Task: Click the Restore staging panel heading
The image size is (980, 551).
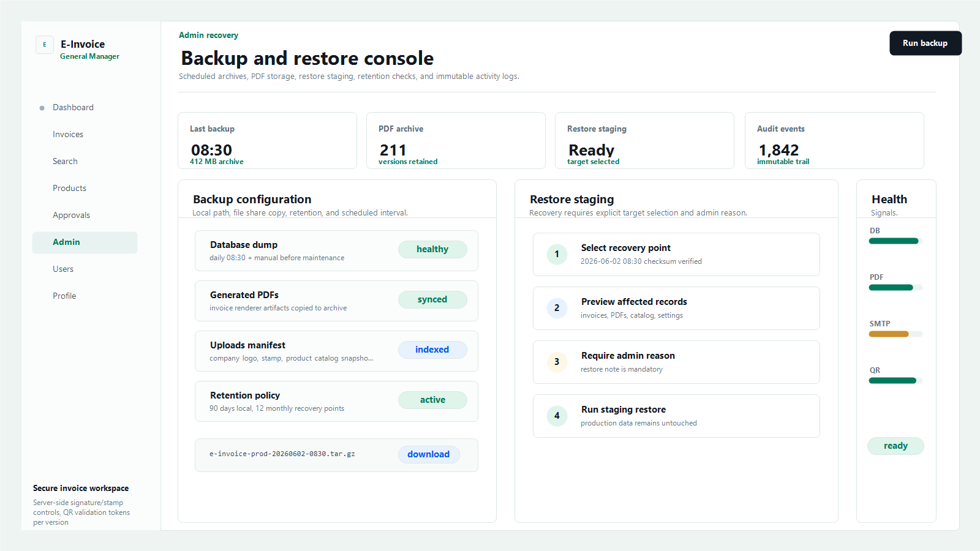Action: click(x=572, y=200)
